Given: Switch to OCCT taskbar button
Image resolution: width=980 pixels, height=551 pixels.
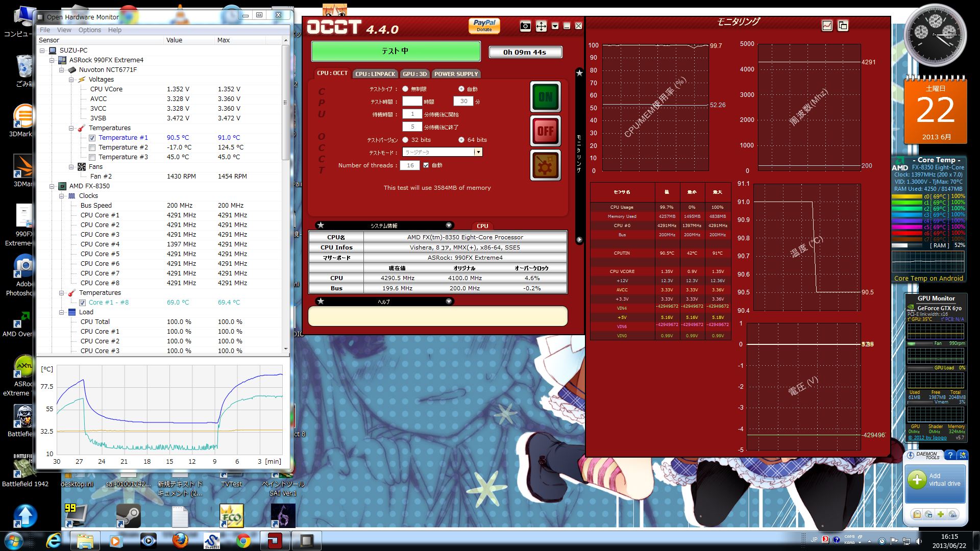Looking at the screenshot, I should 275,540.
